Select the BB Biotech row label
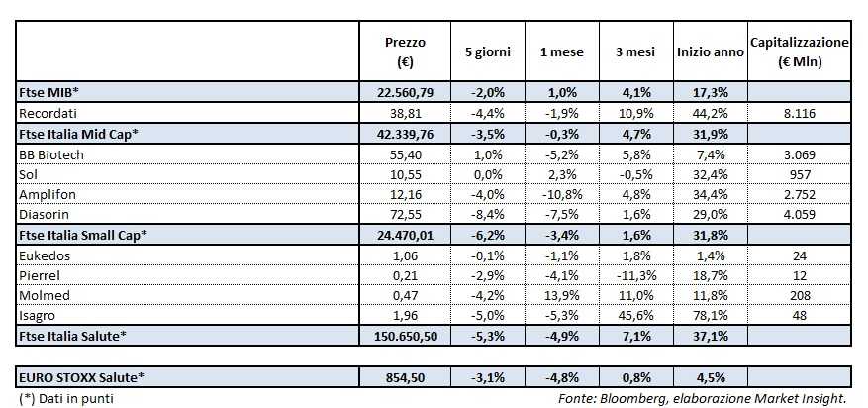Screen dimensions: 868x408 tap(51, 156)
